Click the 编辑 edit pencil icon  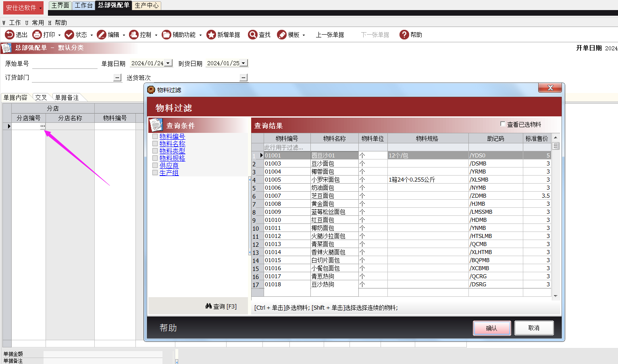[x=102, y=35]
